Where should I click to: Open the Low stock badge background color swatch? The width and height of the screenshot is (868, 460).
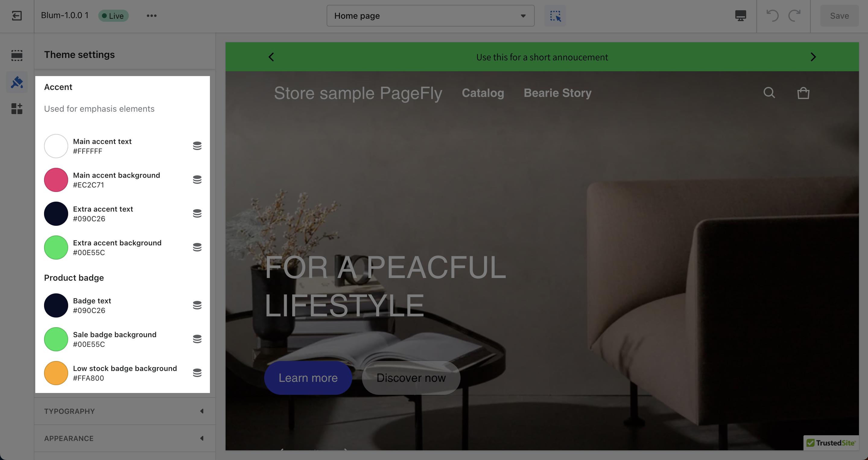click(x=56, y=373)
